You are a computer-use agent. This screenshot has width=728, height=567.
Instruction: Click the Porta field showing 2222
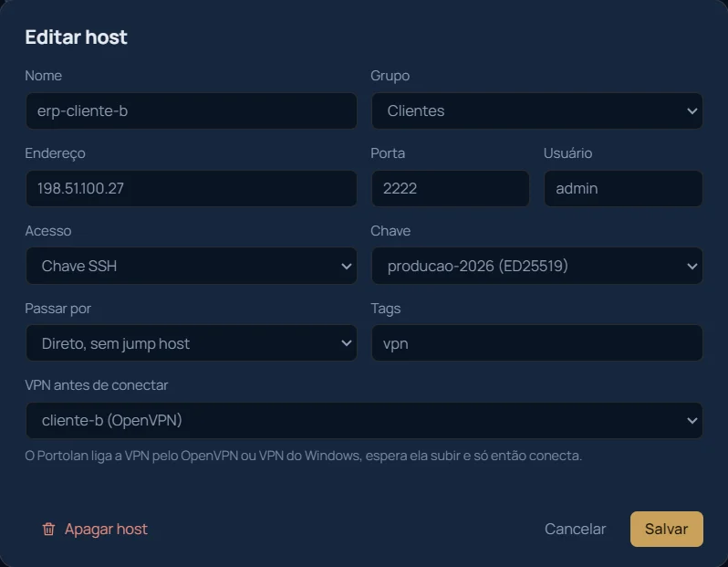point(451,188)
